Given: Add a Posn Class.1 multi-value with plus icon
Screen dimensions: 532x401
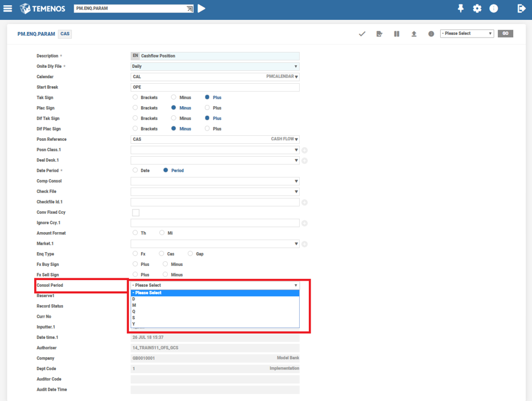Looking at the screenshot, I should (305, 150).
